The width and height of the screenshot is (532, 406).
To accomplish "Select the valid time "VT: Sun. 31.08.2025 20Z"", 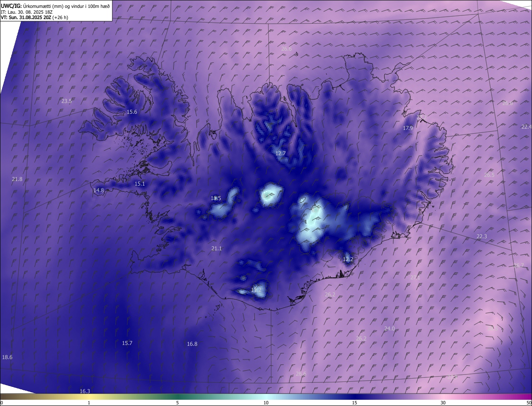I will pyautogui.click(x=26, y=17).
